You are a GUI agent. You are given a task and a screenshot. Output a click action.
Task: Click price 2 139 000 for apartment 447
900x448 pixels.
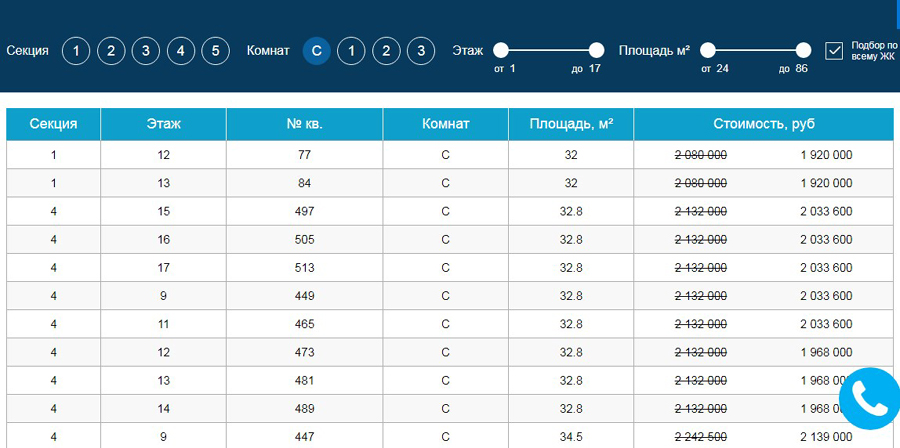pos(827,437)
